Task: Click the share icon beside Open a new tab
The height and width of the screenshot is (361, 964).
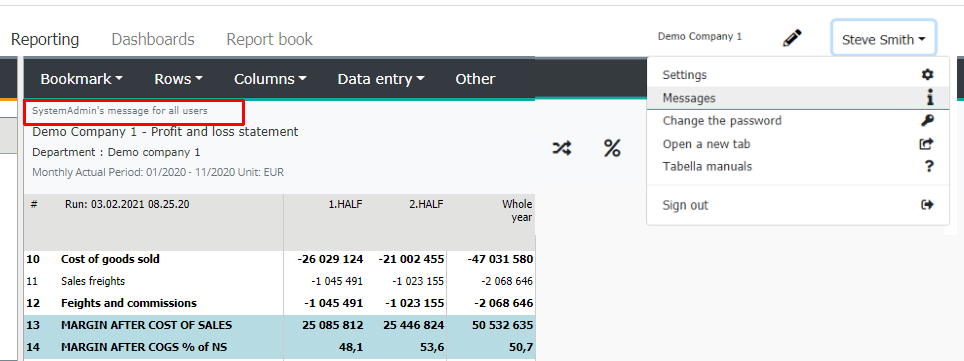Action: [x=926, y=144]
